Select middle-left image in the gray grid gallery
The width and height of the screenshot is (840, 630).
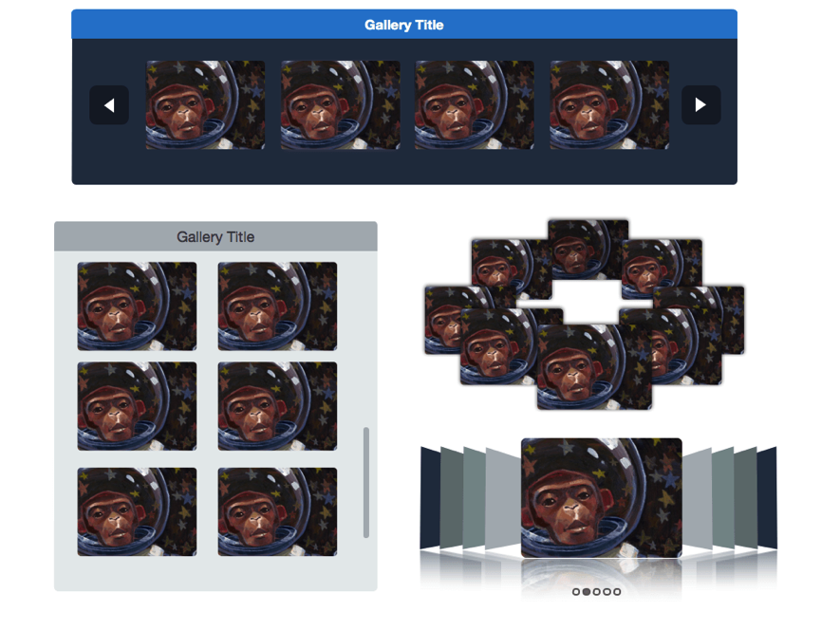[x=137, y=406]
